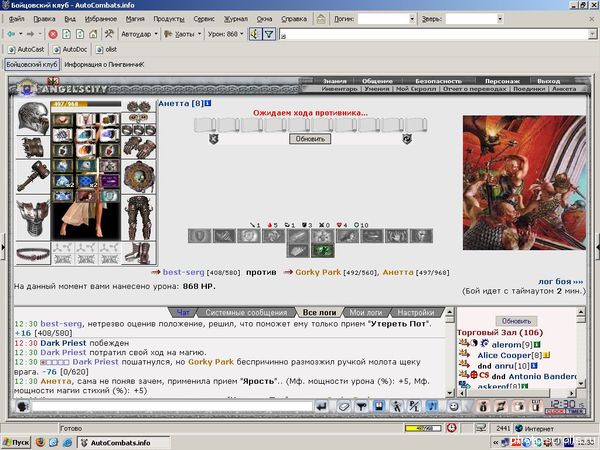Click the battle artwork image
600x450 pixels.
[x=524, y=183]
